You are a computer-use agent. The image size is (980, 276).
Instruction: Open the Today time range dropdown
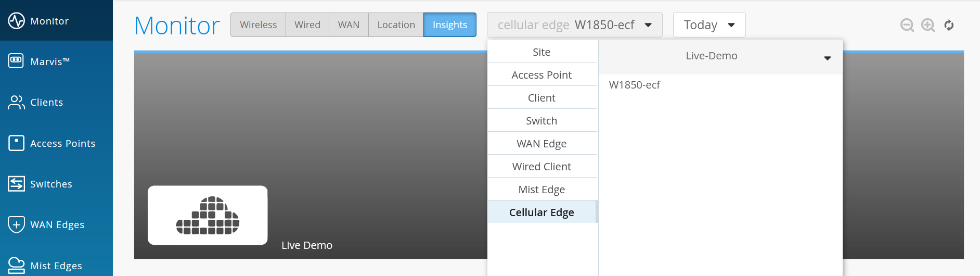point(709,25)
